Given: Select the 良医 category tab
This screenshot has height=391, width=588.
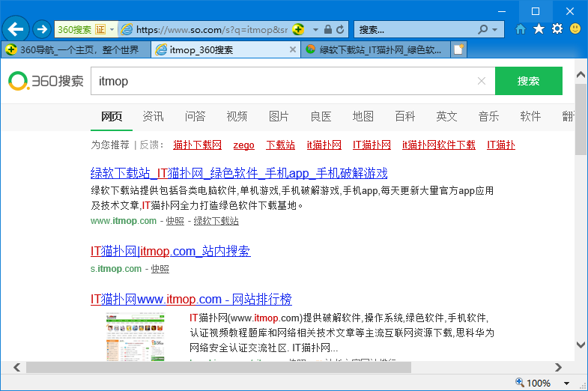Looking at the screenshot, I should pos(321,117).
